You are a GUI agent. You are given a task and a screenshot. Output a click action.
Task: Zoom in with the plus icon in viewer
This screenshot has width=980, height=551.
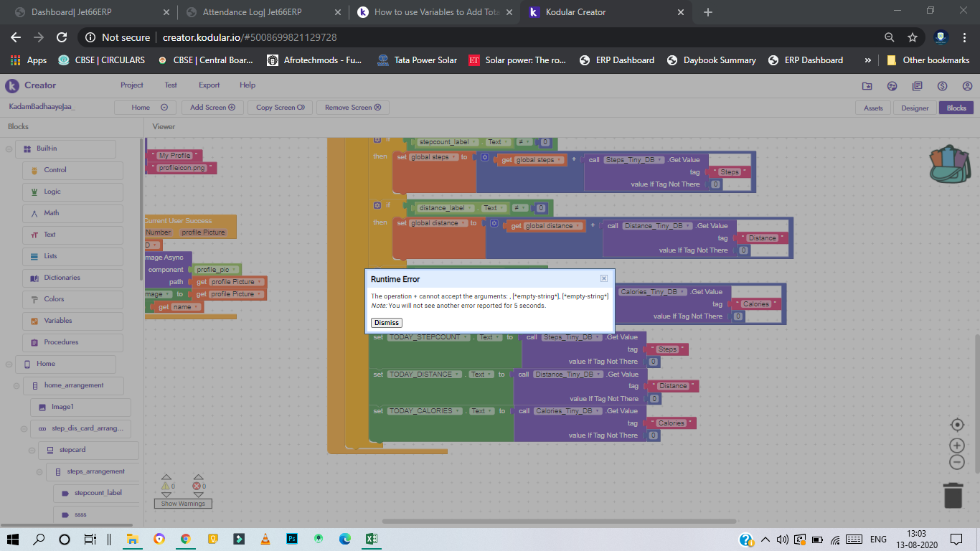[x=957, y=445]
